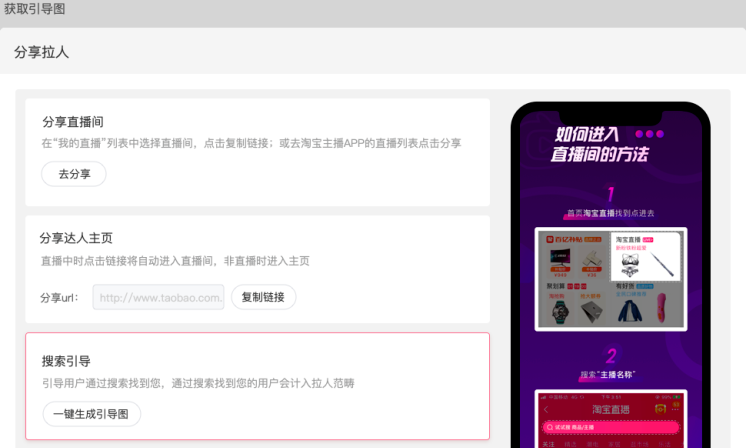
Task: Click the back arrow in 淘宝直播 header
Action: click(546, 410)
